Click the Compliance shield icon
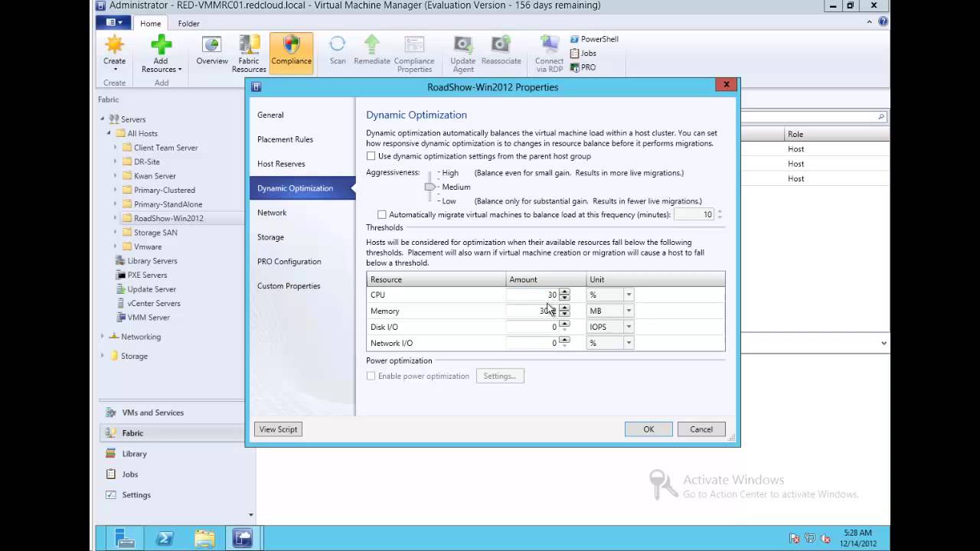980x551 pixels. tap(291, 45)
